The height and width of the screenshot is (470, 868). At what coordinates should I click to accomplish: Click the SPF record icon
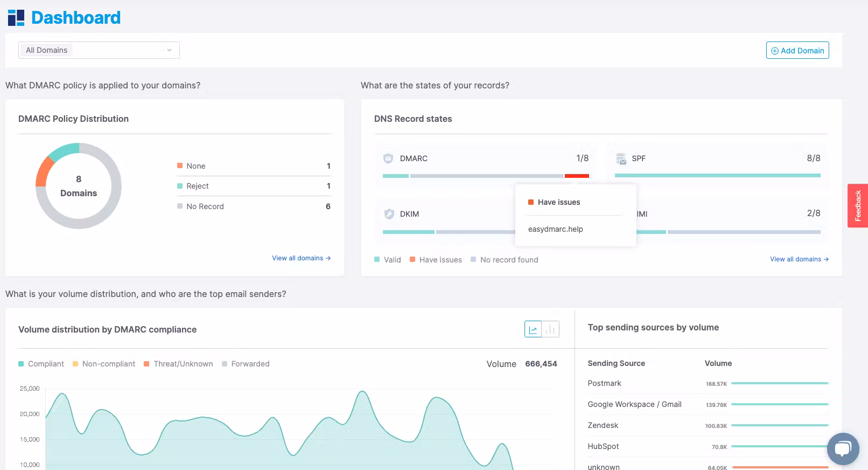621,158
